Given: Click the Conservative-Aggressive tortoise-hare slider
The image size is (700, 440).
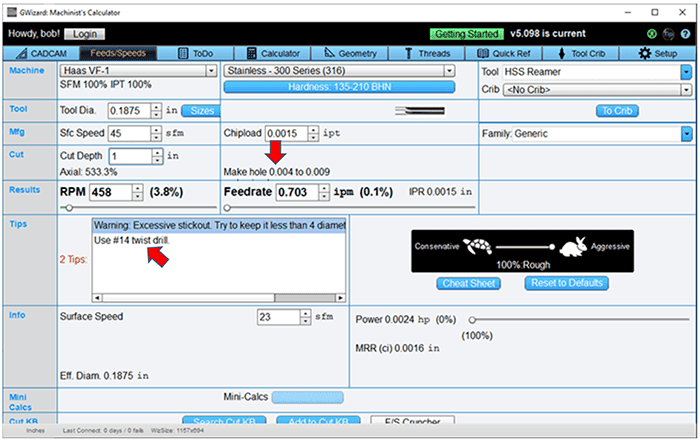Looking at the screenshot, I should (x=525, y=247).
